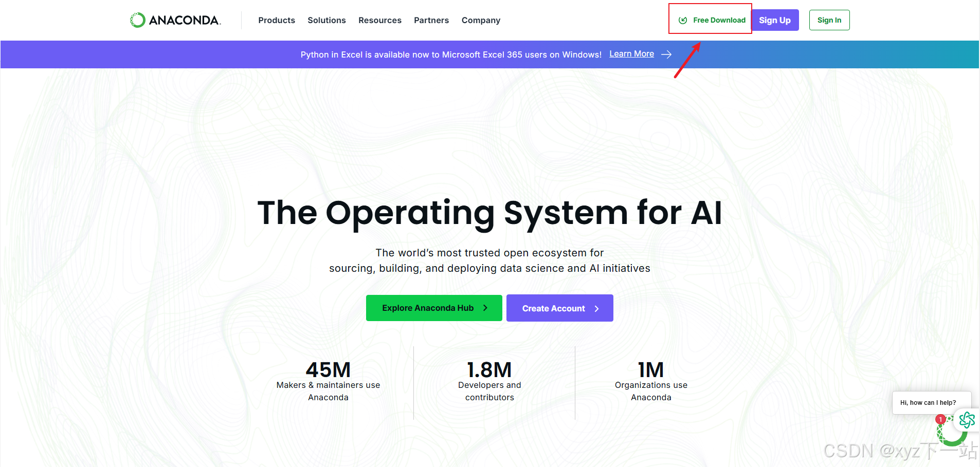This screenshot has height=467, width=980.
Task: Click 'Organizations use Anaconda' text
Action: point(651,391)
